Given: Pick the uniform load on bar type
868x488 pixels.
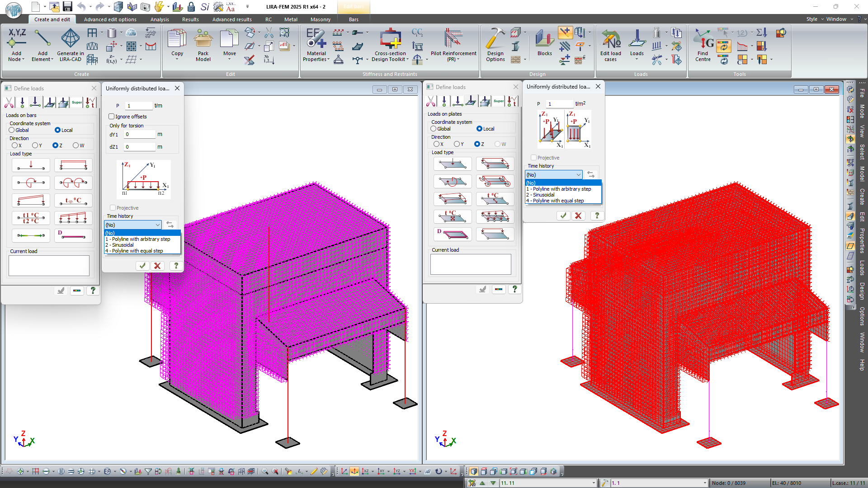Looking at the screenshot, I should pos(73,165).
